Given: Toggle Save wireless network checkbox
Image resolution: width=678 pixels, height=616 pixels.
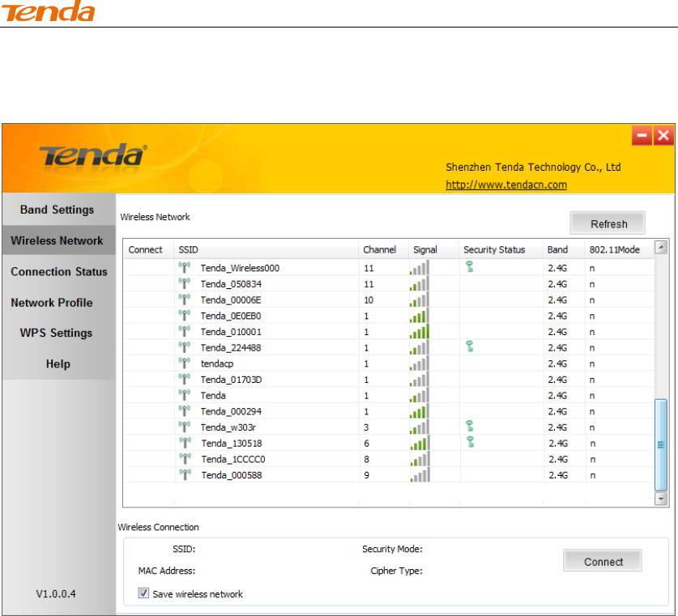Looking at the screenshot, I should click(x=143, y=593).
